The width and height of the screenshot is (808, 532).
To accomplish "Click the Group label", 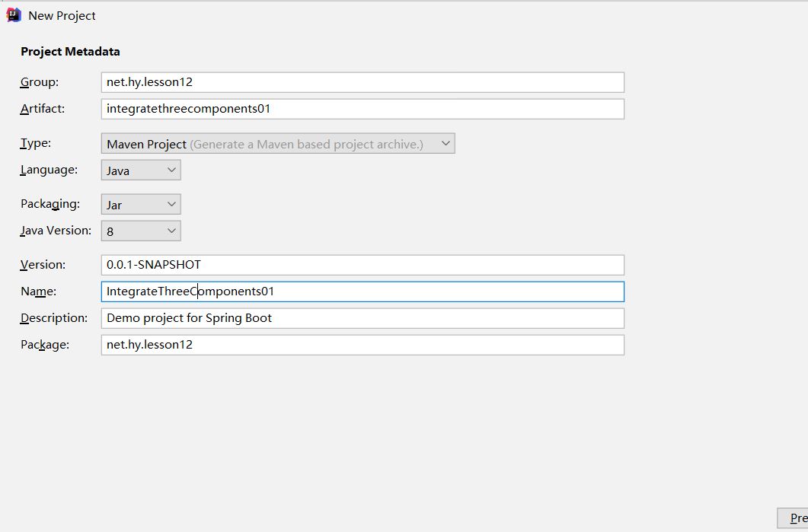I will pos(39,82).
